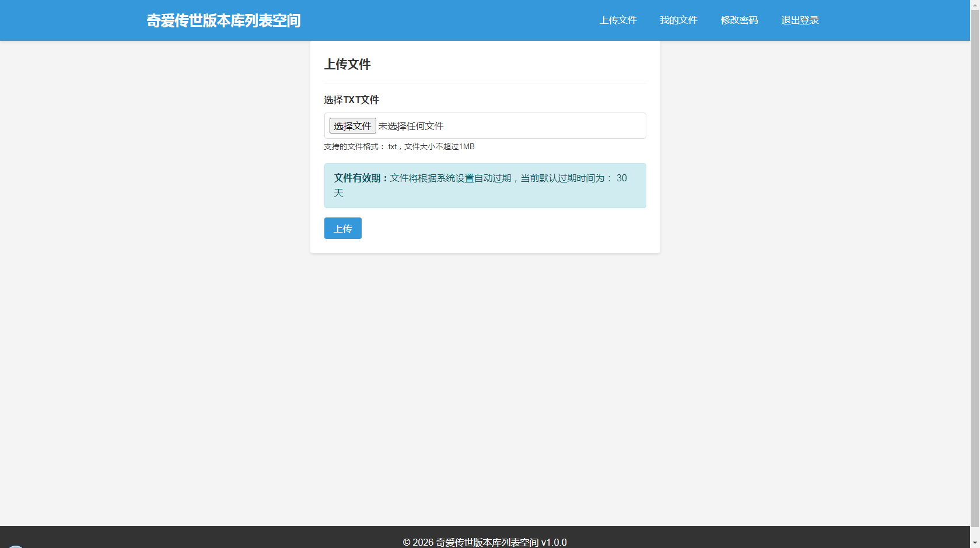Click the 选择TXT文件 field label
Screen dimensions: 980x548
(351, 100)
